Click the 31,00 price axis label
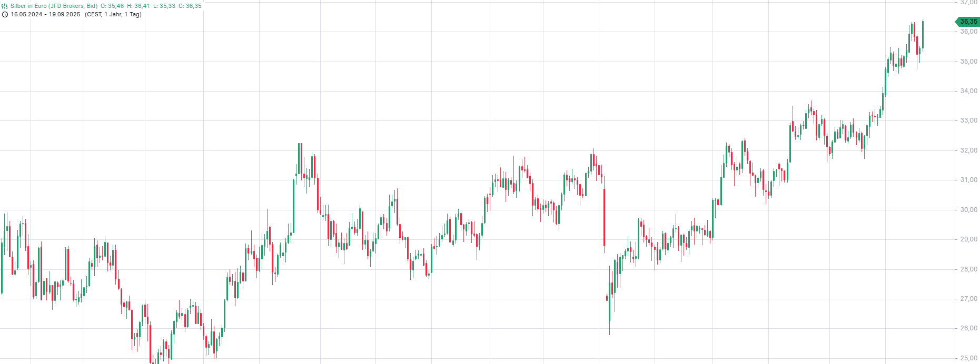This screenshot has width=980, height=364. coord(968,180)
